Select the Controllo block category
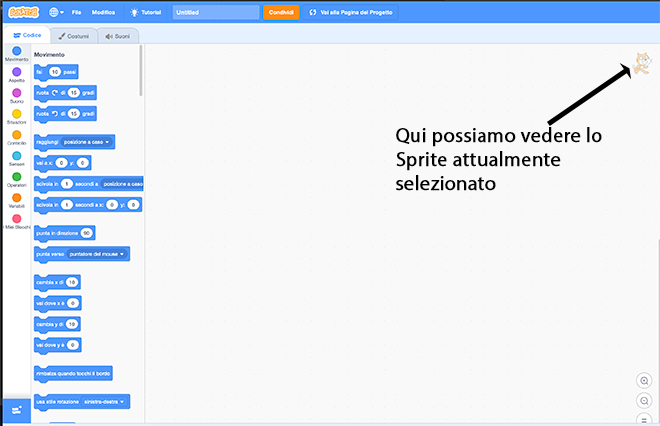The width and height of the screenshot is (660, 426). click(16, 137)
